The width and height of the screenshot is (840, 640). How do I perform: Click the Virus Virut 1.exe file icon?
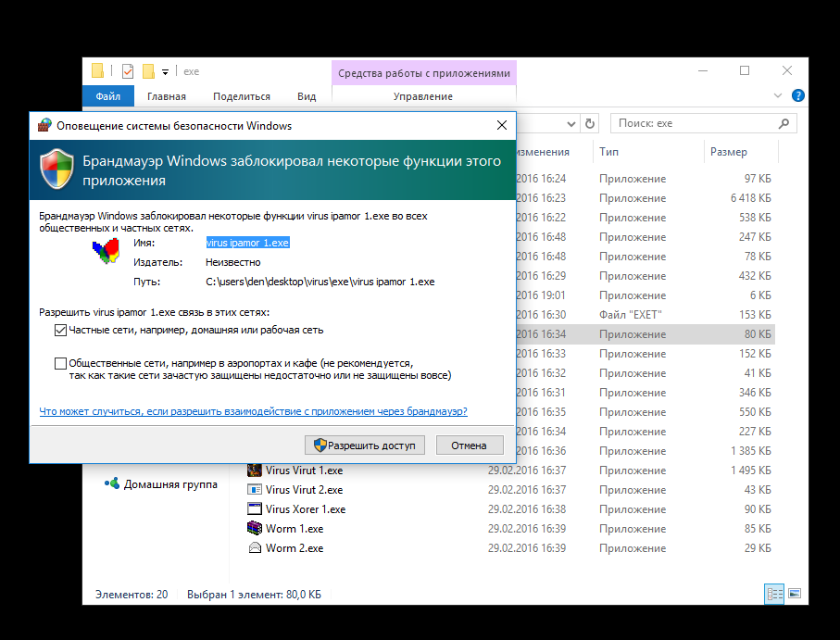tap(255, 471)
